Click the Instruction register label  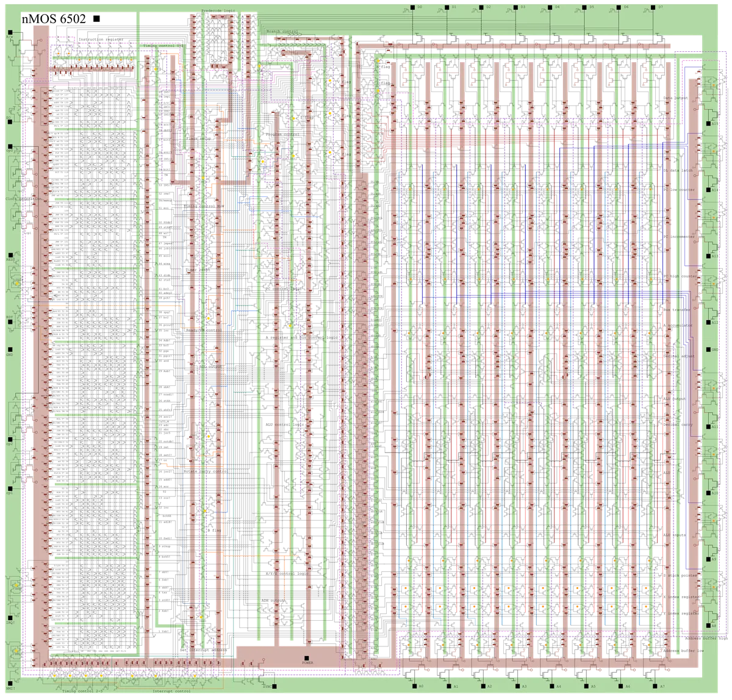[x=101, y=40]
